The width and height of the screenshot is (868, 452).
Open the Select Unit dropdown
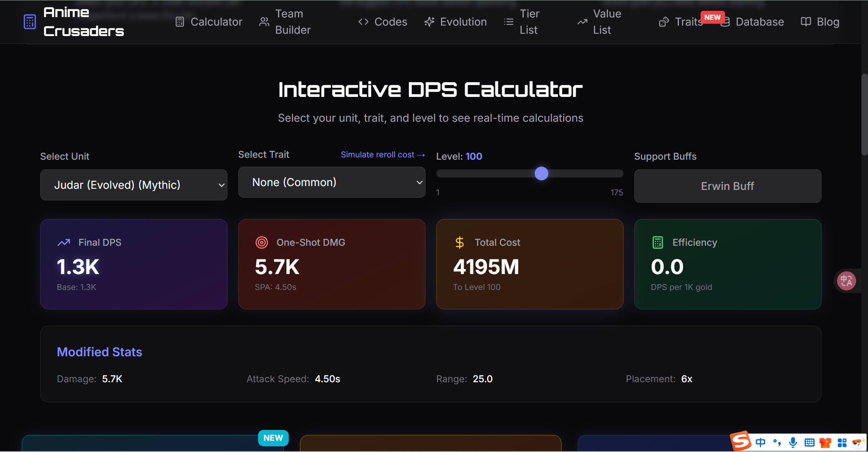[134, 185]
